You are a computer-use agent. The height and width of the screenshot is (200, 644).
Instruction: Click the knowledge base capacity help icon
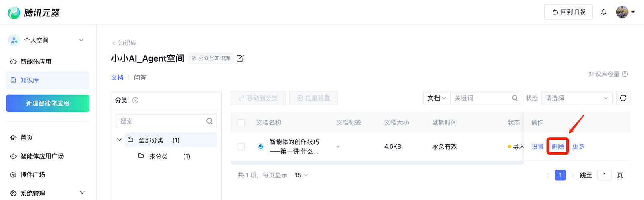coord(625,74)
